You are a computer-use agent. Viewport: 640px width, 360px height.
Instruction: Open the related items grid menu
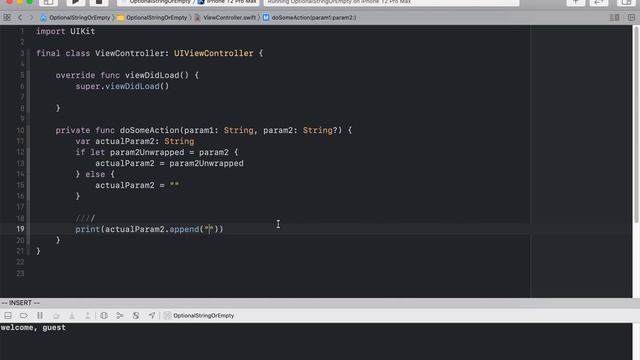[x=7, y=18]
